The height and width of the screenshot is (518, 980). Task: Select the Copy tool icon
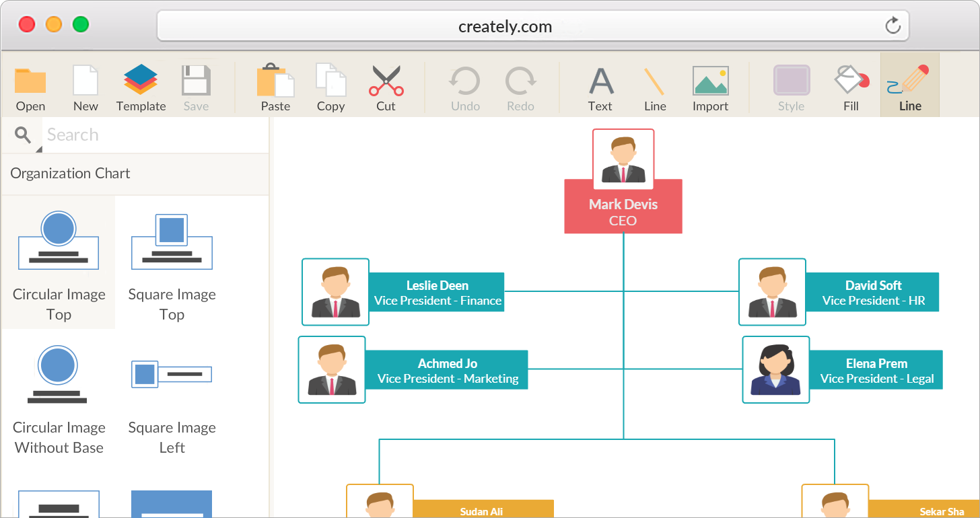[x=330, y=82]
